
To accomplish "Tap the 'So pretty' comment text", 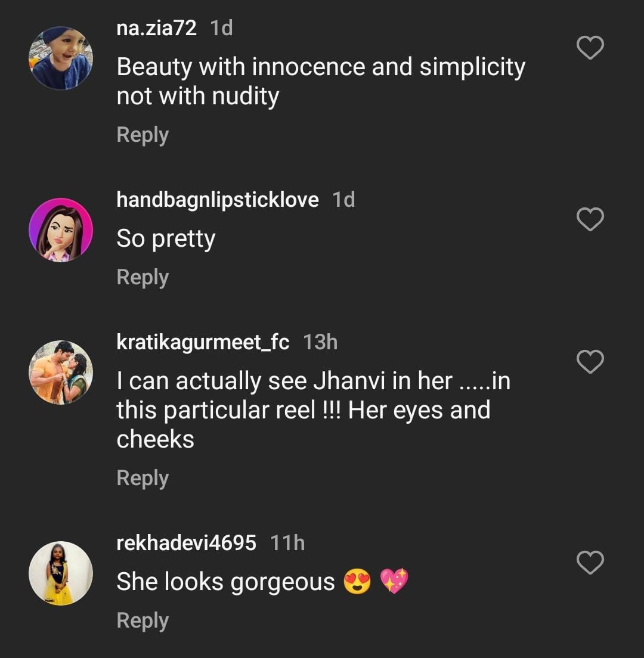I will (x=166, y=239).
